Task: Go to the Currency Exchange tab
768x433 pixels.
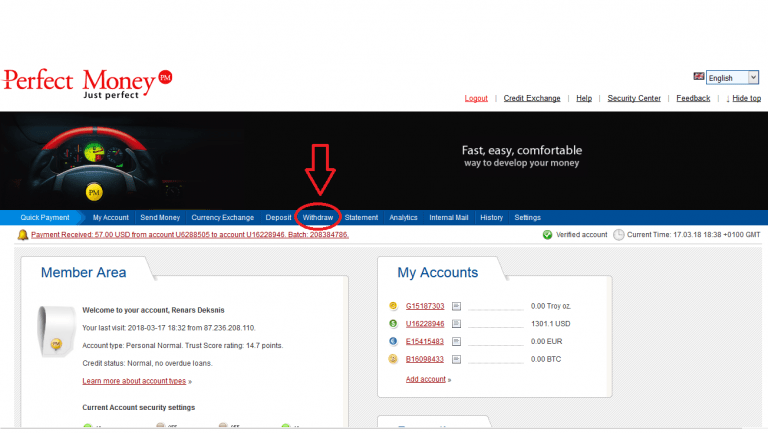Action: tap(223, 217)
